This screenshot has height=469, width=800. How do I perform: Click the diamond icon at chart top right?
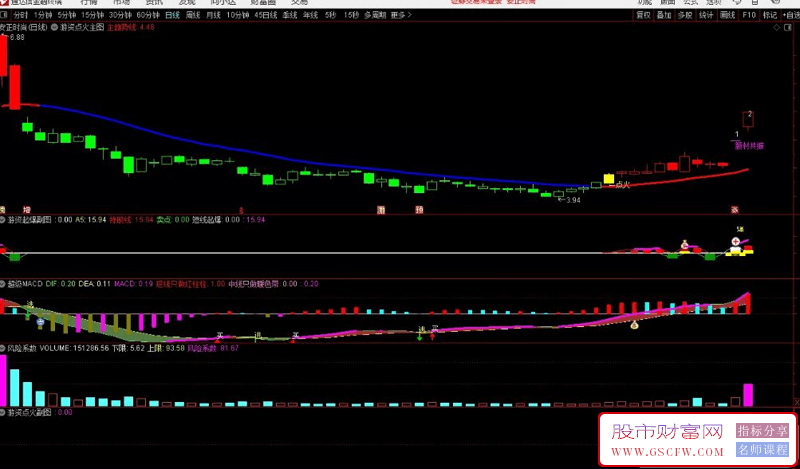(x=776, y=27)
